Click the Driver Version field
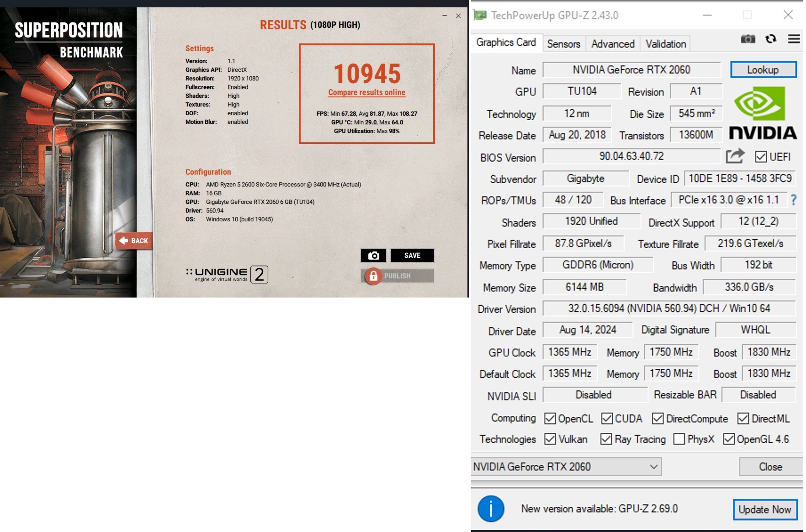This screenshot has height=532, width=806. coord(669,309)
